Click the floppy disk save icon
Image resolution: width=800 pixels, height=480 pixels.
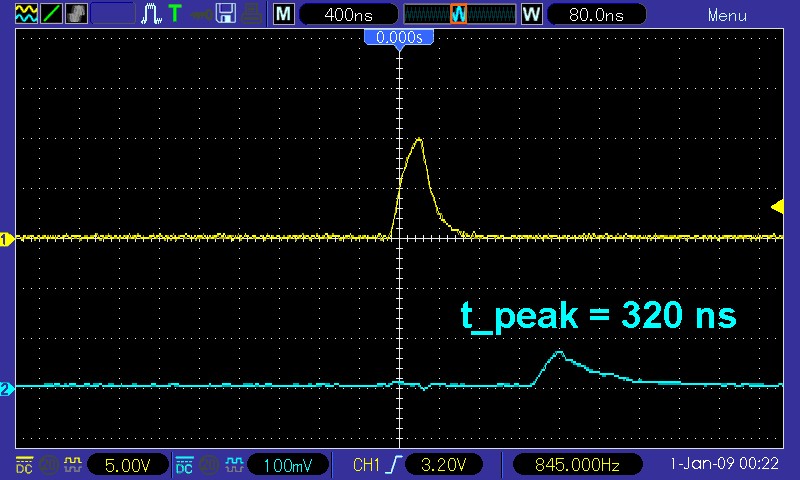pos(226,14)
